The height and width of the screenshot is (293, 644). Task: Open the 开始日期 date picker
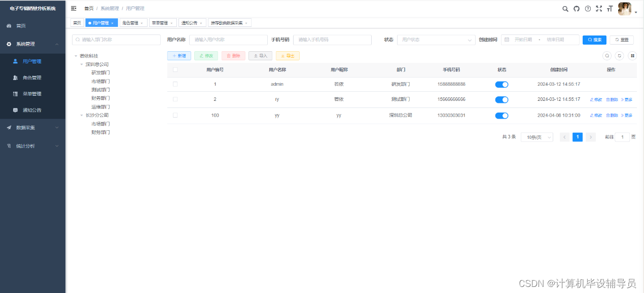click(523, 40)
